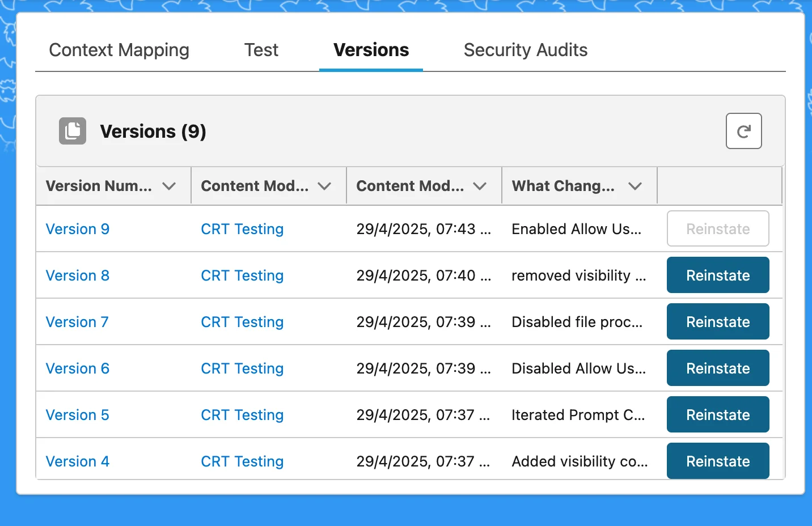Reinstate Version 8
The height and width of the screenshot is (526, 812).
717,275
